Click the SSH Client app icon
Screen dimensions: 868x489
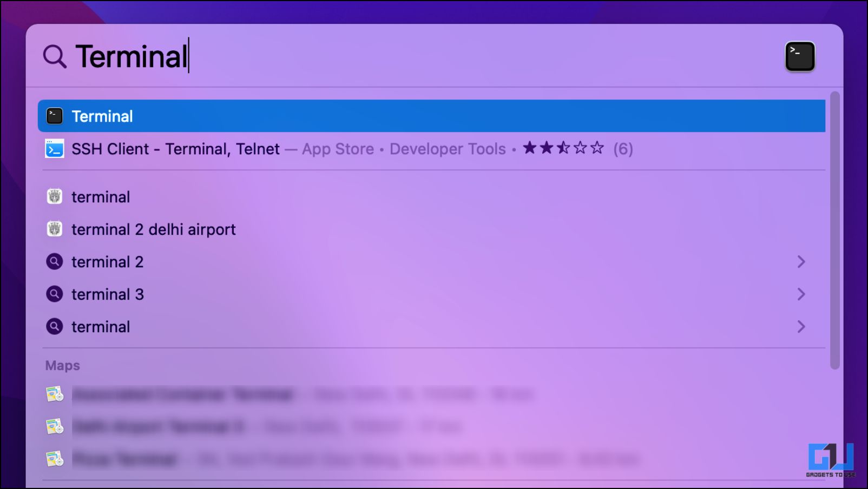coord(55,149)
